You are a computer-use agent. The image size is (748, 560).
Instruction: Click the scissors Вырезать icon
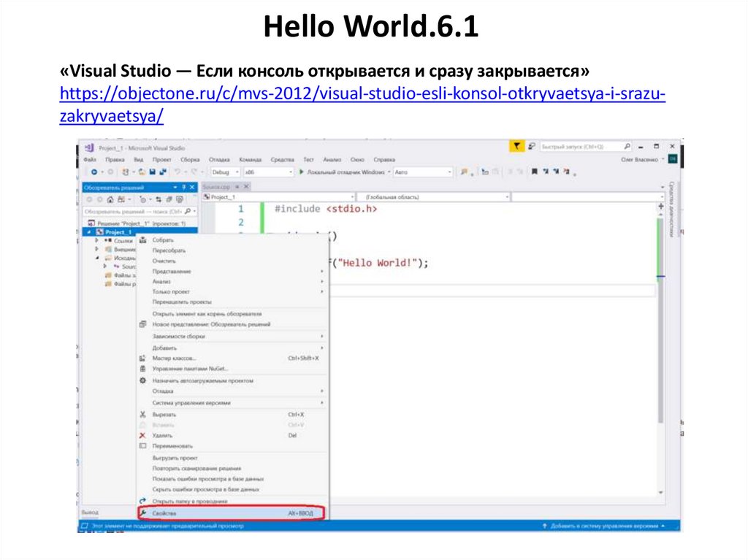(x=142, y=415)
